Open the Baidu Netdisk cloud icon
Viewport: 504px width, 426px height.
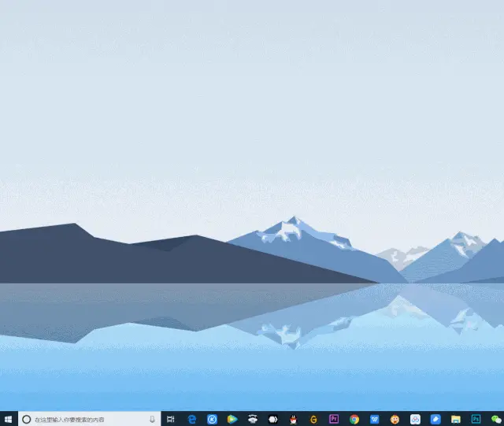pyautogui.click(x=415, y=419)
